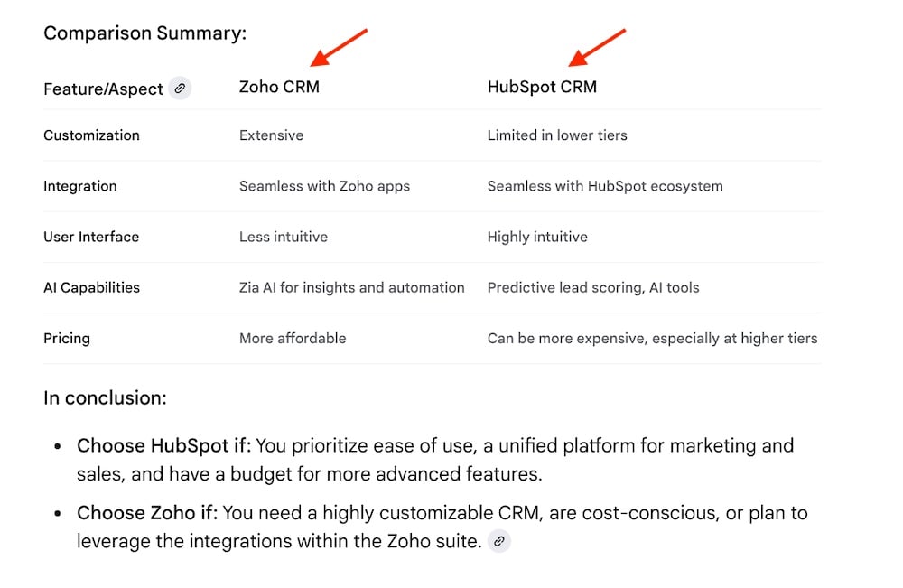This screenshot has width=903, height=588.
Task: Click the 'Choose HubSpot if:' bold text
Action: click(164, 446)
